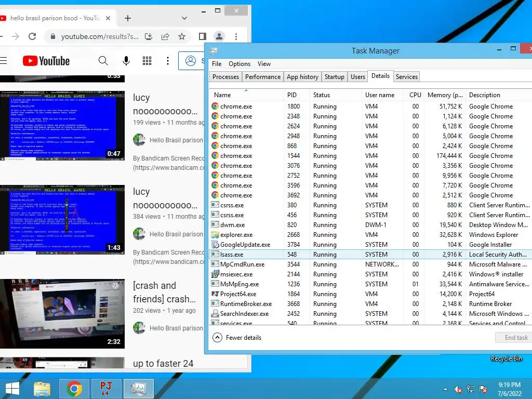Select the MsMpEng.exe process row
The height and width of the screenshot is (399, 532).
point(370,284)
